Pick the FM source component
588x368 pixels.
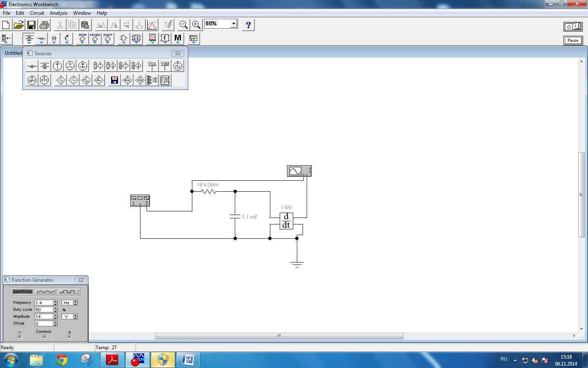(45, 80)
